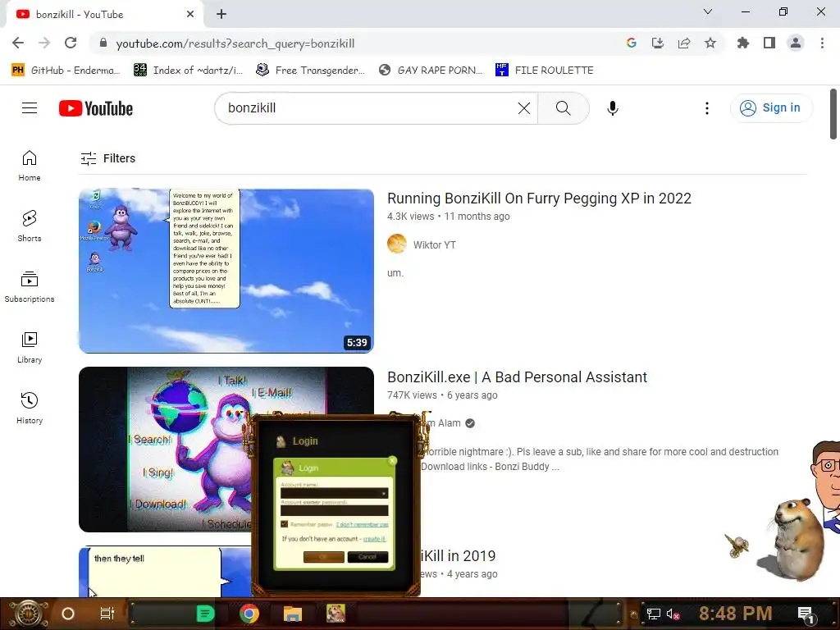The image size is (840, 630).
Task: Click the page vertical scrollbar
Action: [x=833, y=113]
